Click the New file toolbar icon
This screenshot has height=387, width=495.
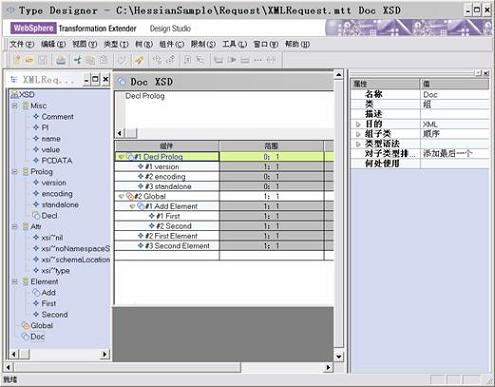(17, 60)
